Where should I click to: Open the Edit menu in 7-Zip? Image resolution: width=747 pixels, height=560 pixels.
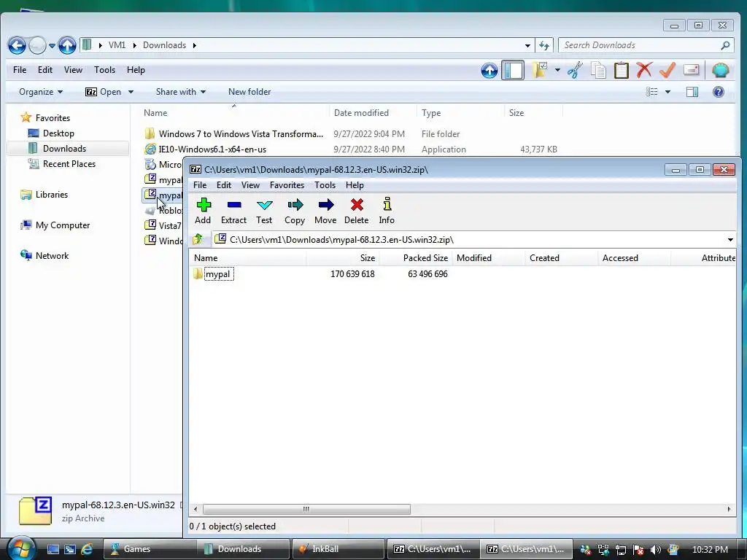coord(223,184)
